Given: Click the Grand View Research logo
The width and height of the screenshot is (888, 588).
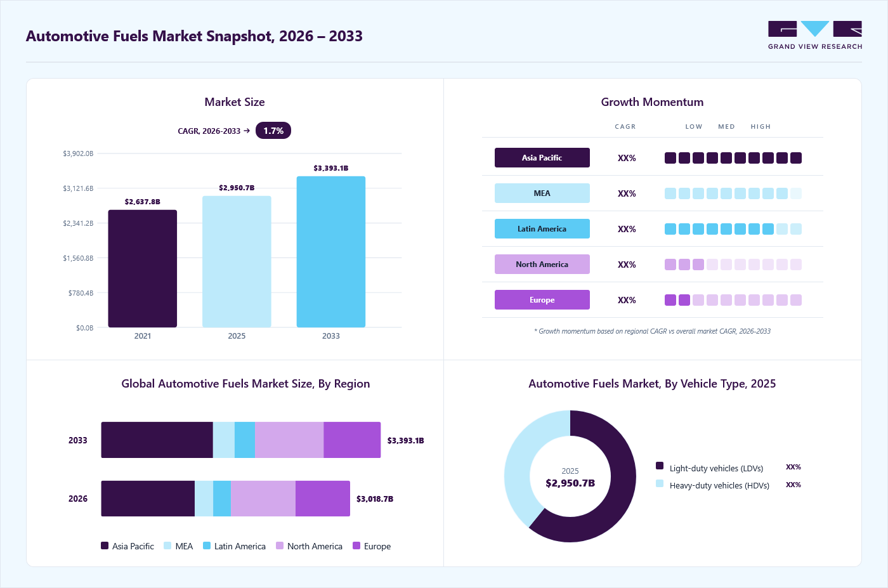Looking at the screenshot, I should point(815,36).
